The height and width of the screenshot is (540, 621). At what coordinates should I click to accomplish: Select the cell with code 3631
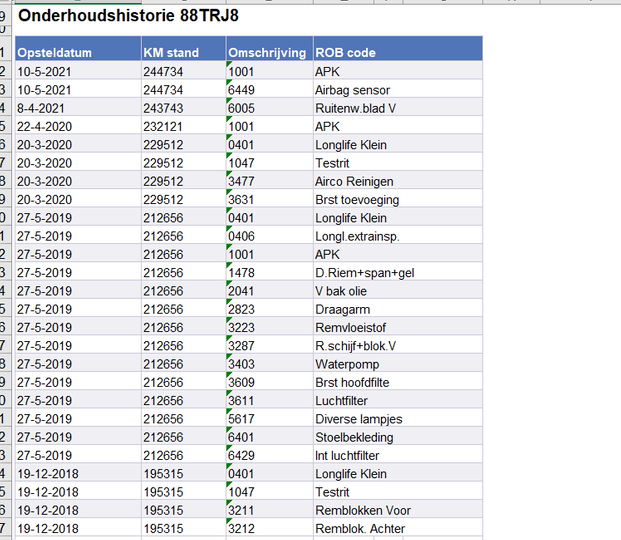[x=269, y=200]
